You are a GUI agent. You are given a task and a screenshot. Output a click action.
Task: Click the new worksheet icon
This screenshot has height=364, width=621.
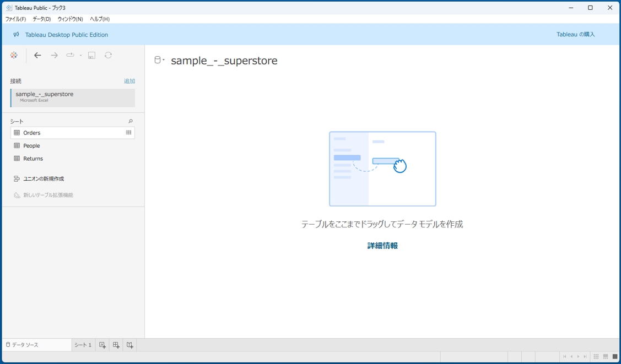[x=102, y=345]
